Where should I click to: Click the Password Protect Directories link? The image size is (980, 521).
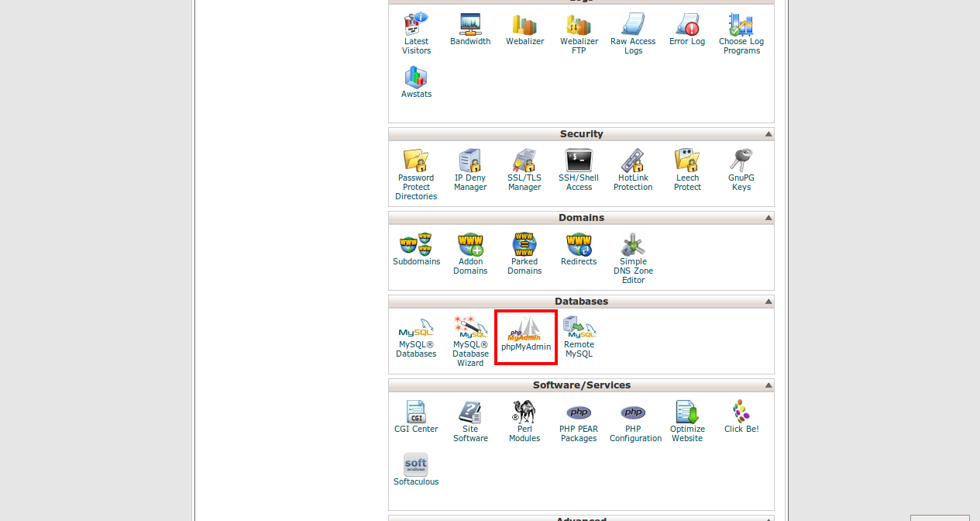coord(416,187)
